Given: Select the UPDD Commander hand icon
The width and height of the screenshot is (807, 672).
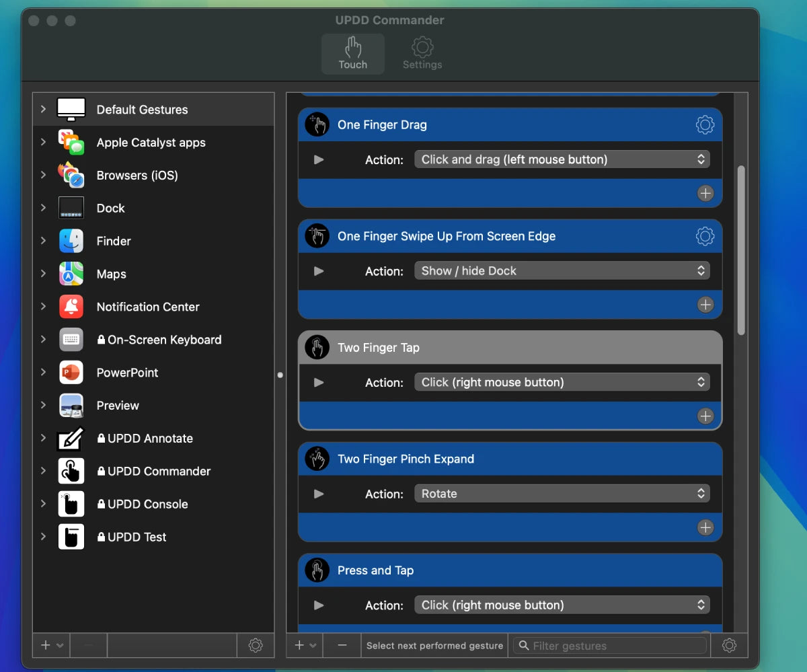Looking at the screenshot, I should 71,471.
